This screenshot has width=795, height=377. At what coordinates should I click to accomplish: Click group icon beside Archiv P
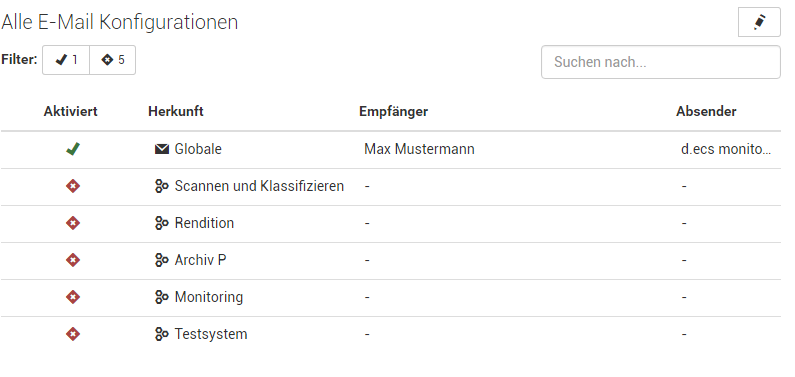pos(162,260)
